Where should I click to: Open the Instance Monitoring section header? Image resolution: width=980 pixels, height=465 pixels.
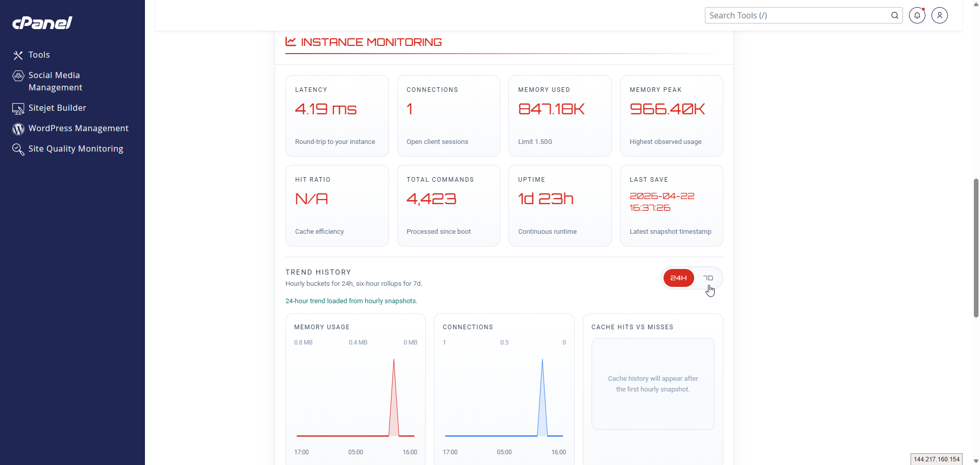371,42
